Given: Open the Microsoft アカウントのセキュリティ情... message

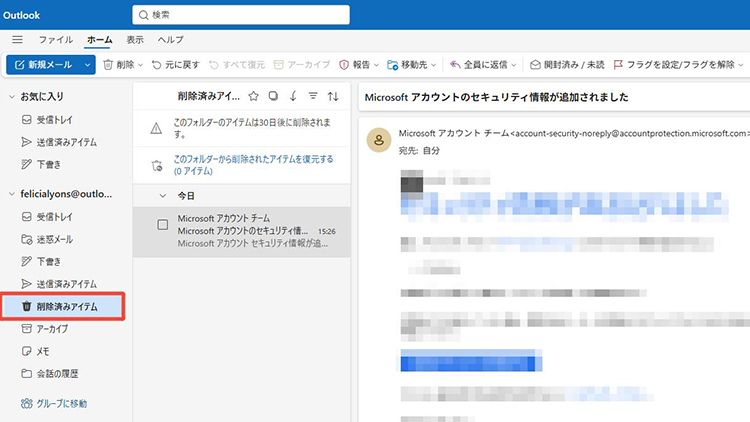Looking at the screenshot, I should coord(243,231).
